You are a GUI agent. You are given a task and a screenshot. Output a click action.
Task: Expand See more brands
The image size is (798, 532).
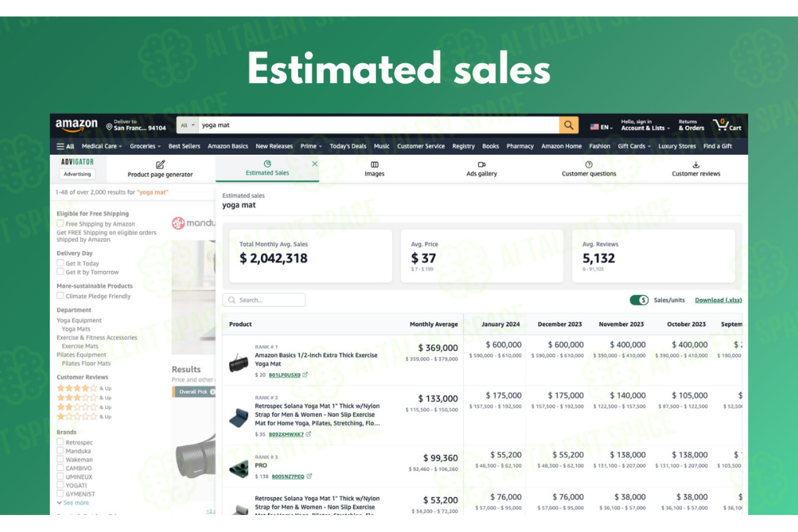tap(73, 503)
